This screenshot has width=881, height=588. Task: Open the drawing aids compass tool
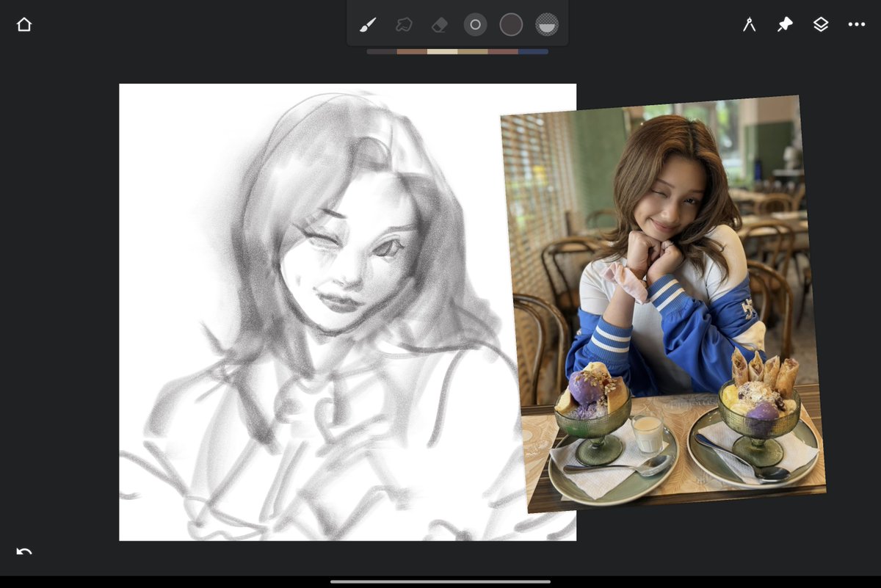point(749,25)
